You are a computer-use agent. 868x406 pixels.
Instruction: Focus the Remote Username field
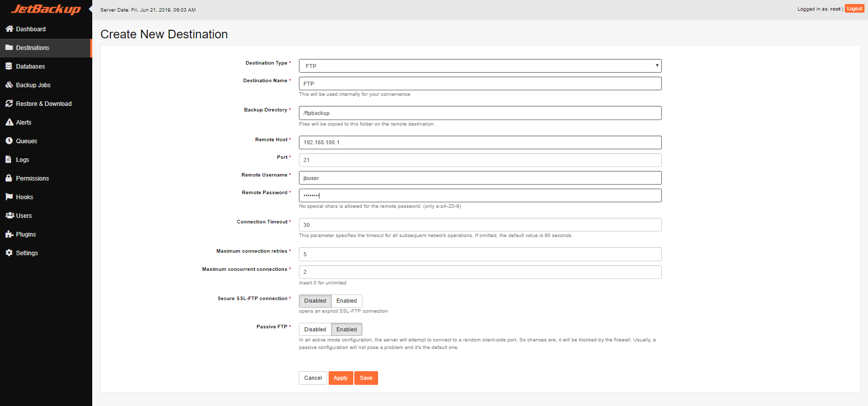pyautogui.click(x=480, y=178)
